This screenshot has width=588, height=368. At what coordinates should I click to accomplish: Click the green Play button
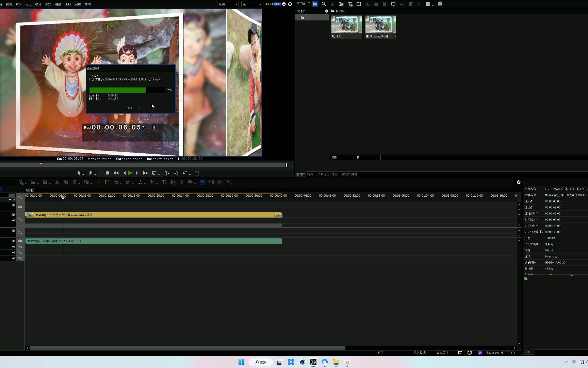(x=130, y=173)
